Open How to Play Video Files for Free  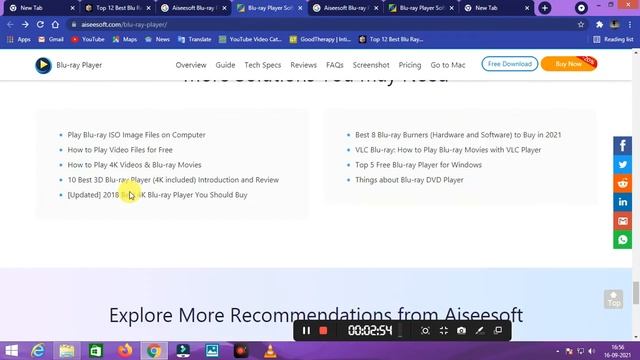(120, 150)
